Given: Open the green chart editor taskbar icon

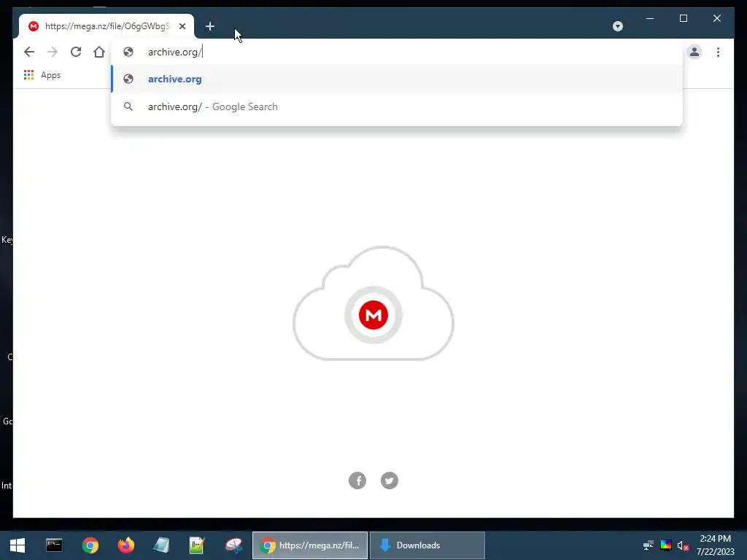Looking at the screenshot, I should tap(197, 545).
